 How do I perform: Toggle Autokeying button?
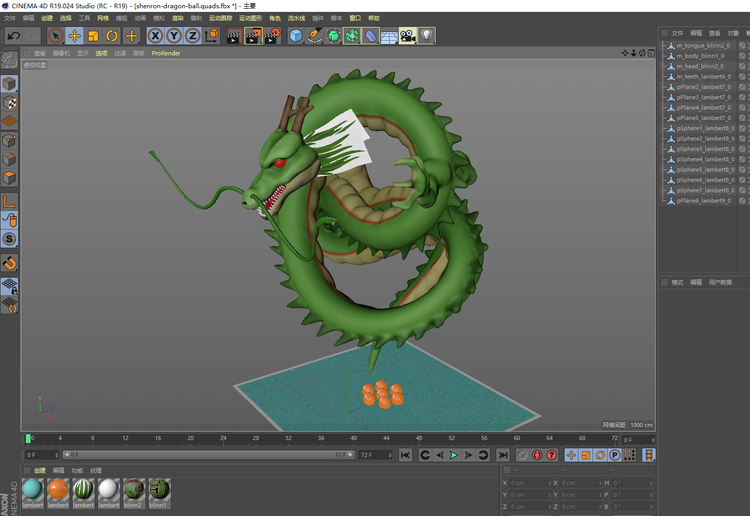pos(537,455)
